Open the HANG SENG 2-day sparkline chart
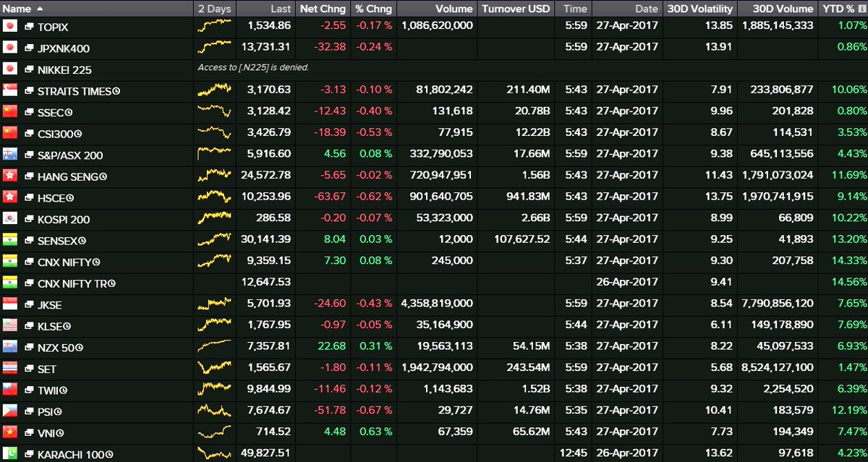The height and width of the screenshot is (462, 868). pyautogui.click(x=215, y=176)
